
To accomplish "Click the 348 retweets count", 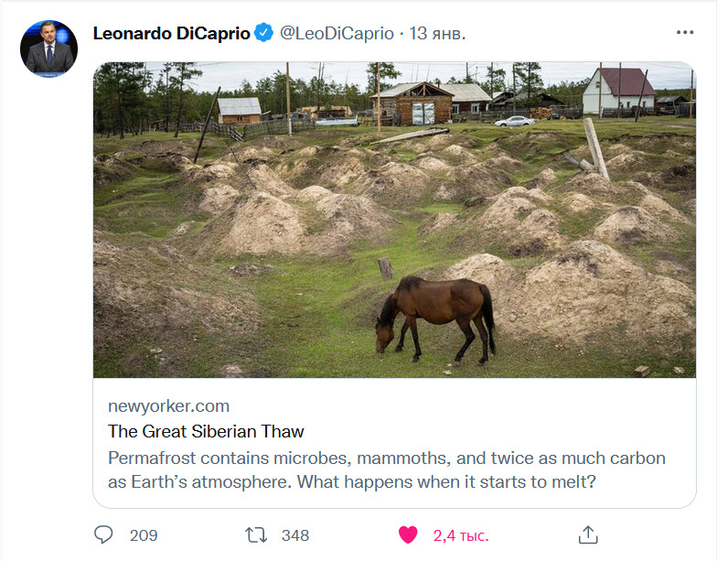I will 295,535.
